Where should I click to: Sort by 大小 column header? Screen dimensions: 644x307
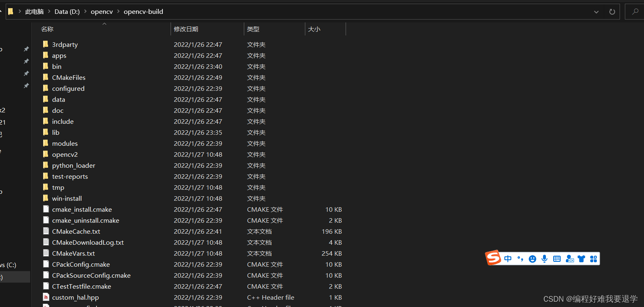314,29
